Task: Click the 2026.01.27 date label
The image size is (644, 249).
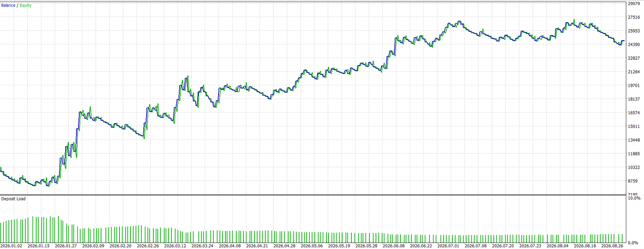Action: [66, 246]
